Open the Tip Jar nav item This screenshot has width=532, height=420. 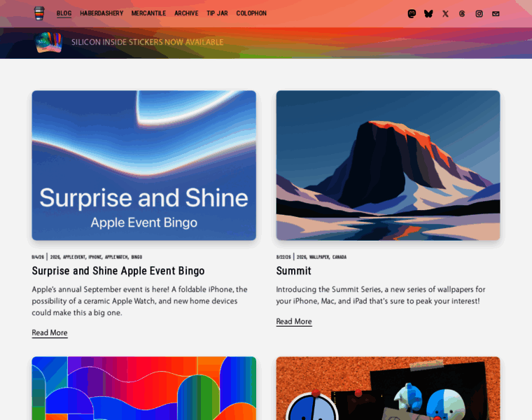click(217, 13)
